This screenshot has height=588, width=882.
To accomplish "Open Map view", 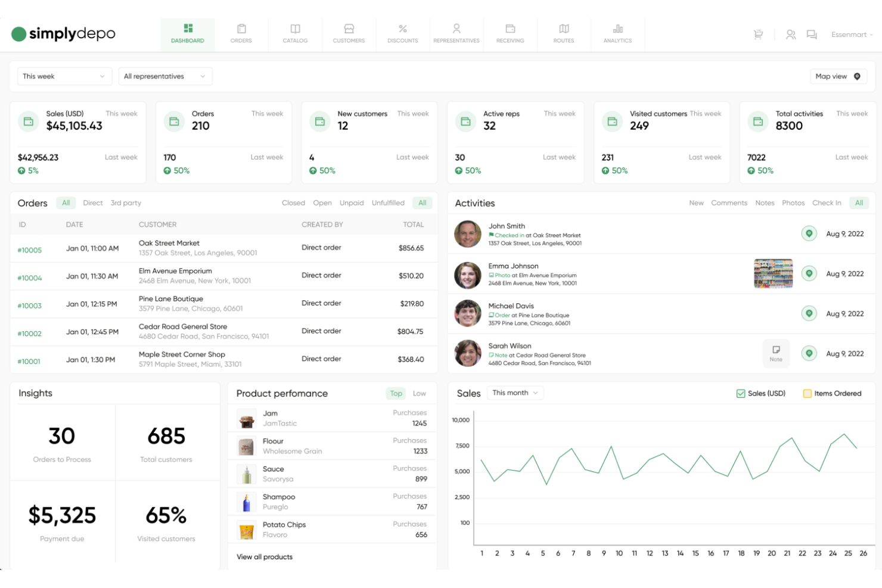I will [x=837, y=76].
